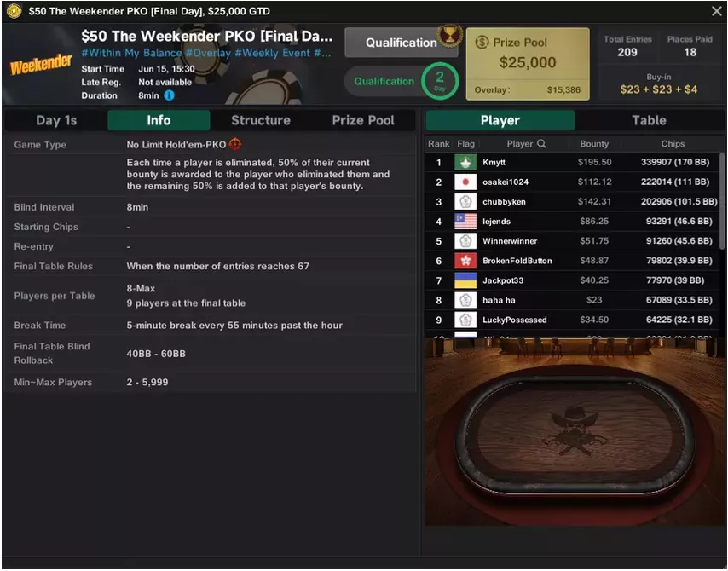Click the gold trophy icon on Qualification

[x=450, y=34]
